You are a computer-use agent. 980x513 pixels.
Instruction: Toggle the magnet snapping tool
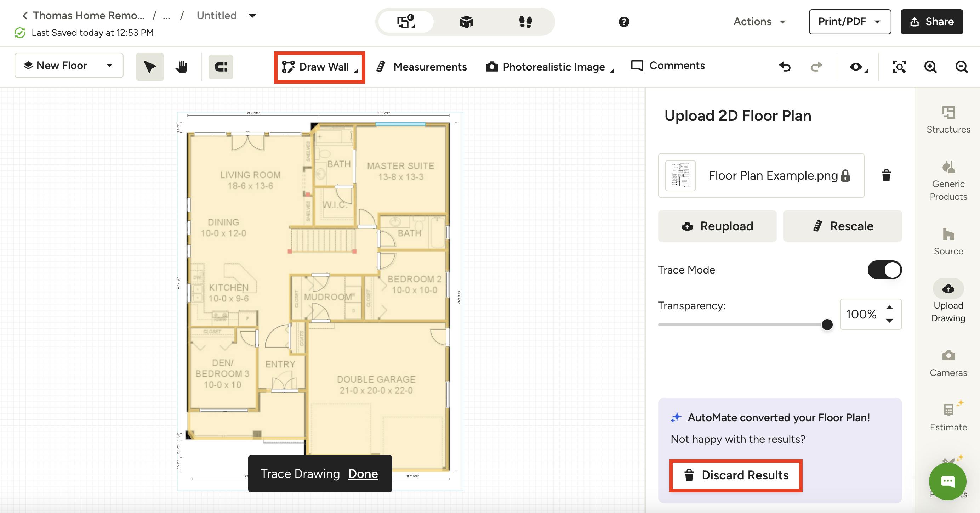(x=221, y=67)
